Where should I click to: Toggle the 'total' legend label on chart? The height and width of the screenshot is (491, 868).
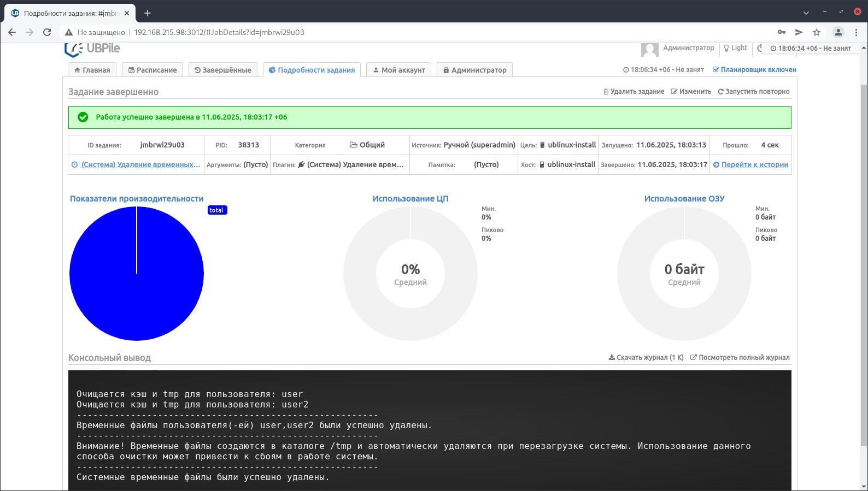coord(217,210)
